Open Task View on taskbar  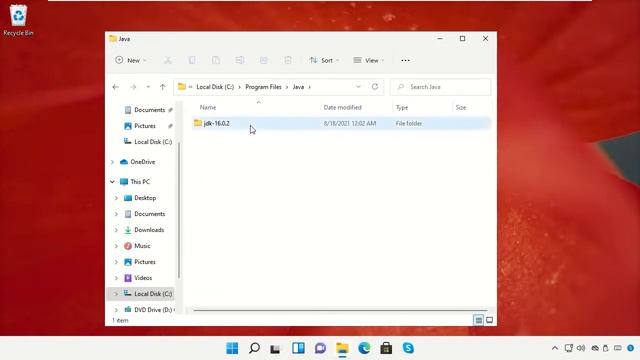(276, 349)
